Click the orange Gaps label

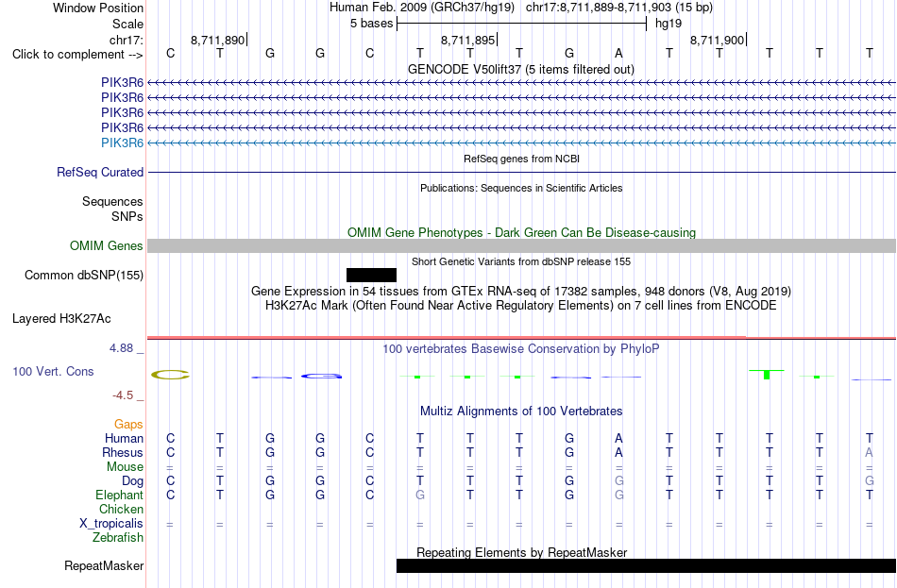coord(128,425)
